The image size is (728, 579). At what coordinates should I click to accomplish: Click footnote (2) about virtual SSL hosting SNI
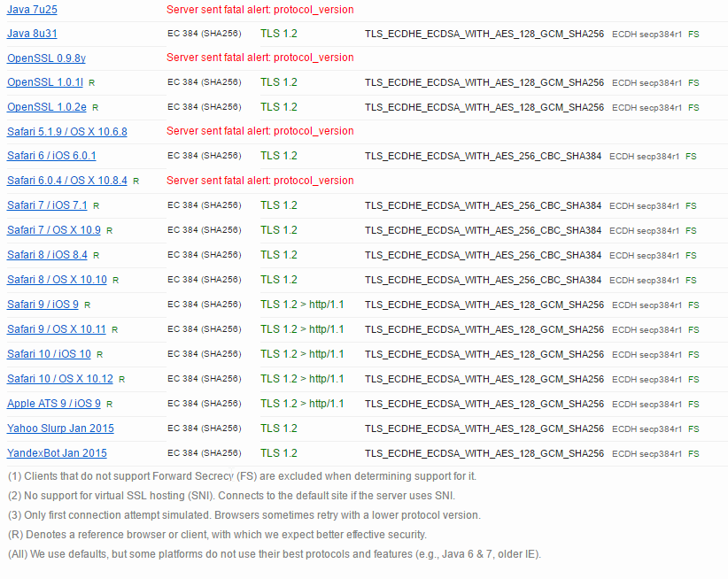[x=231, y=496]
